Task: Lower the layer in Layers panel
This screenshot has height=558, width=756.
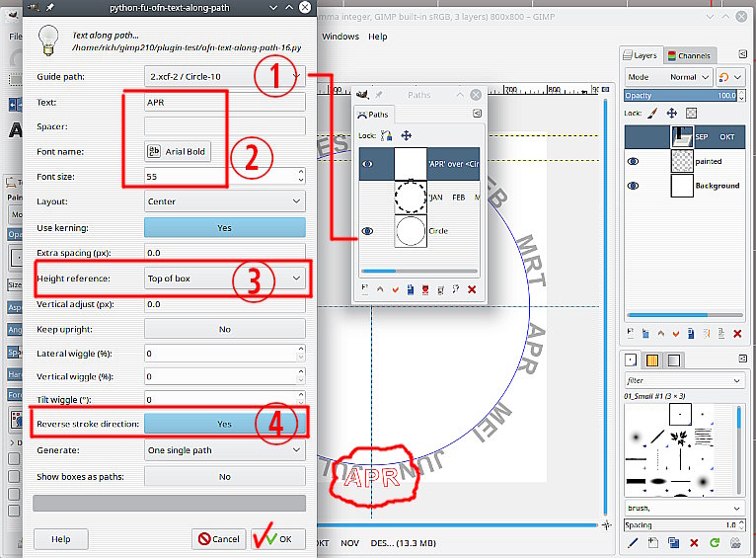Action: click(x=675, y=333)
